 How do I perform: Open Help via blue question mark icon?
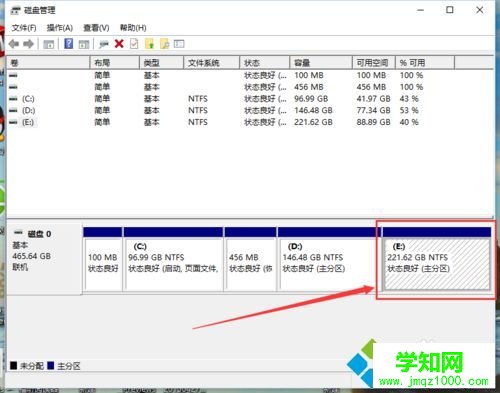[69, 44]
